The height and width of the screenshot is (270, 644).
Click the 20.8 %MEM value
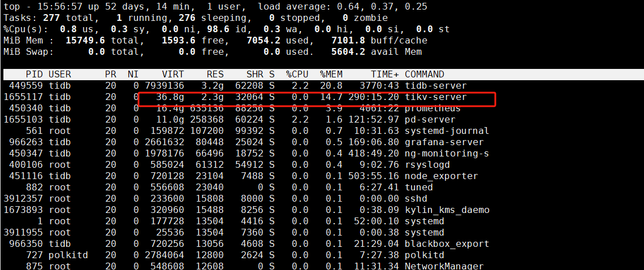click(x=331, y=86)
